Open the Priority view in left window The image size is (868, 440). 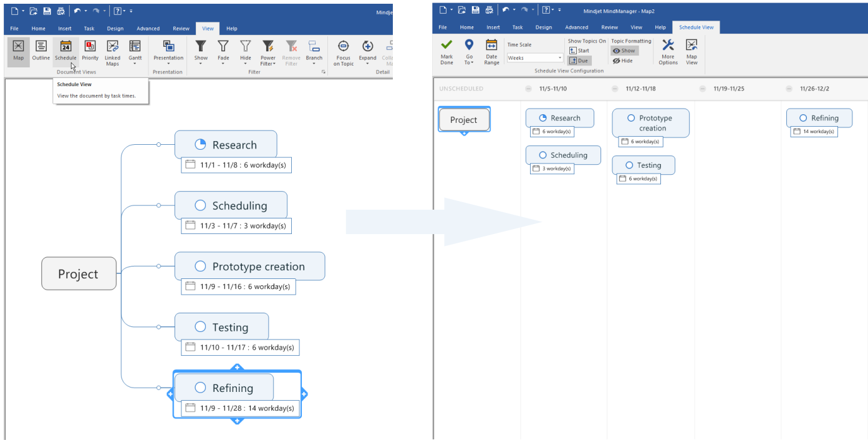tap(90, 51)
